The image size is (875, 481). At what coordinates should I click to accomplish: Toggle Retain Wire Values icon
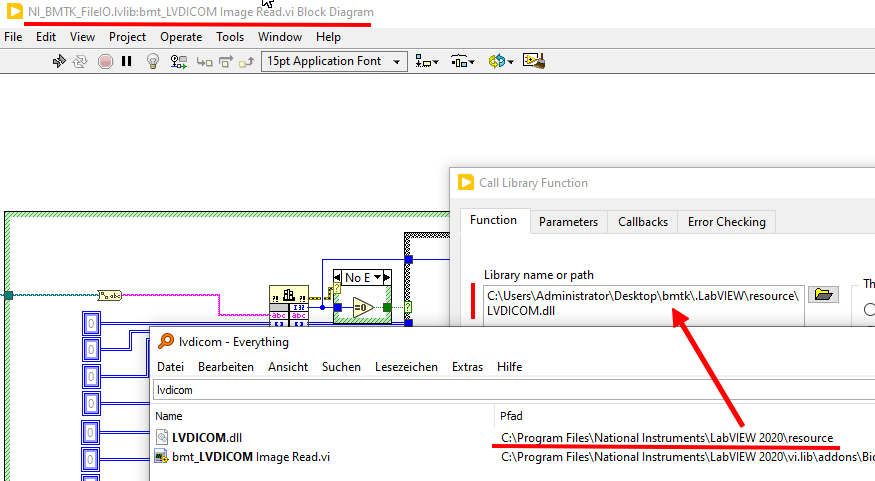click(x=179, y=61)
